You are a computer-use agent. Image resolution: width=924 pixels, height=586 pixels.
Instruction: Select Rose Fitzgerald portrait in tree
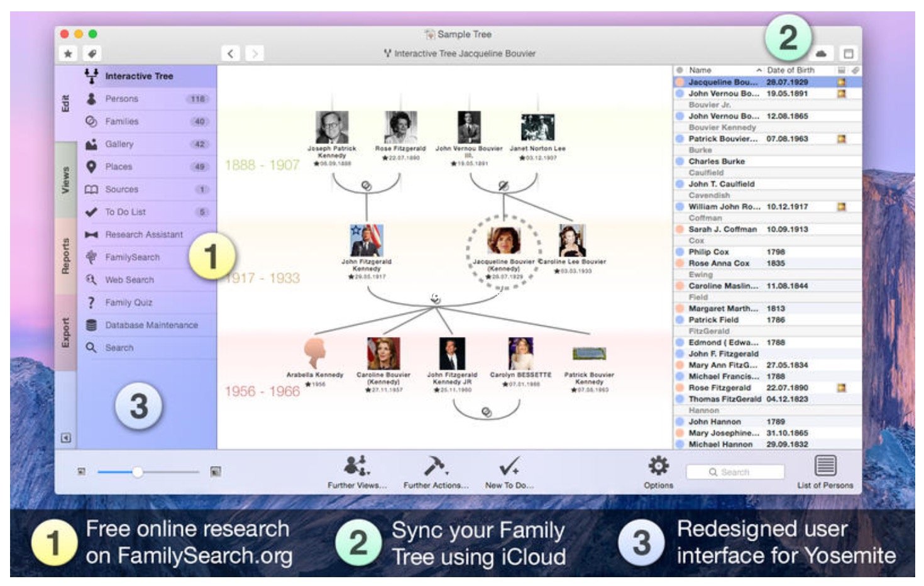[400, 127]
